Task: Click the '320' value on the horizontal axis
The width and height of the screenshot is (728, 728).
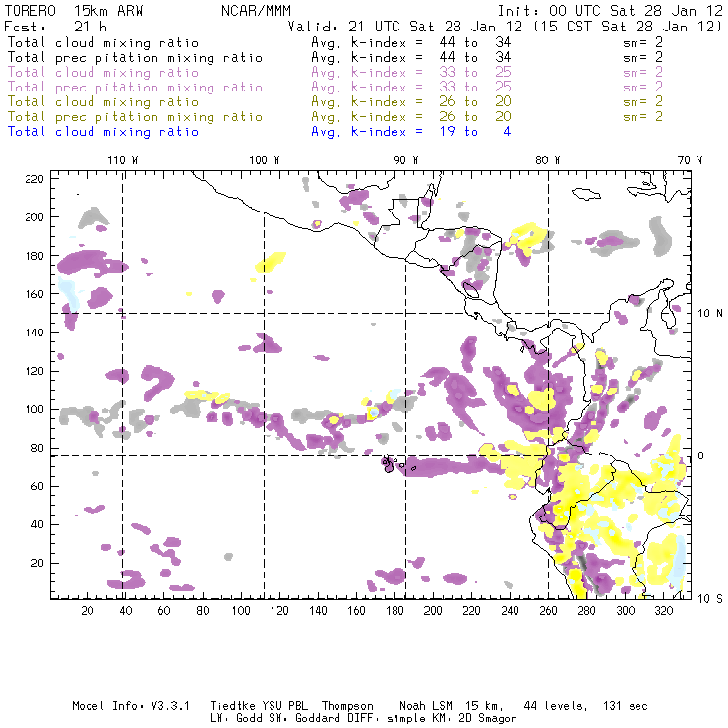Action: tap(663, 611)
